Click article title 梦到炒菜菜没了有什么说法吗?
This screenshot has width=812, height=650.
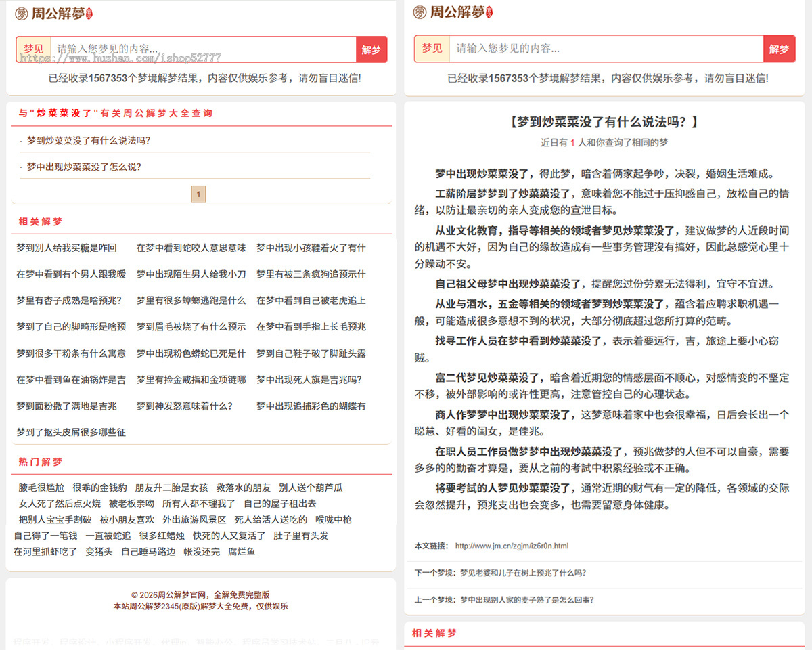point(603,122)
